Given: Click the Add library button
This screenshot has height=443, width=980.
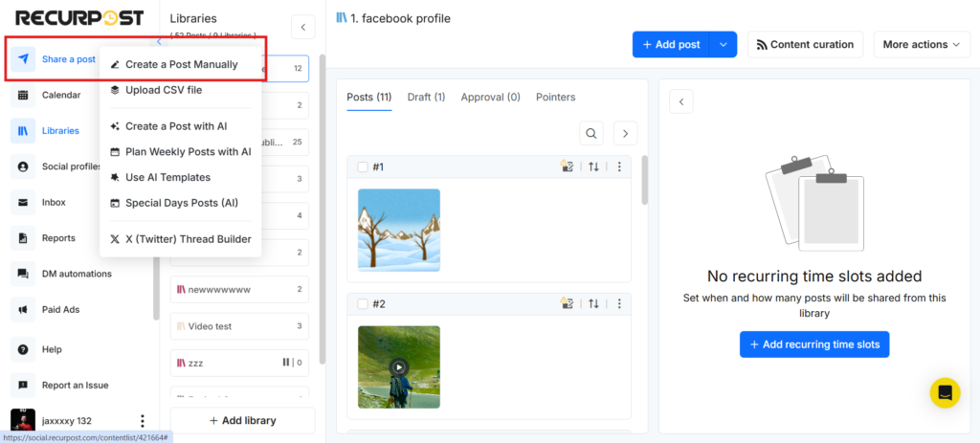Looking at the screenshot, I should pyautogui.click(x=242, y=420).
